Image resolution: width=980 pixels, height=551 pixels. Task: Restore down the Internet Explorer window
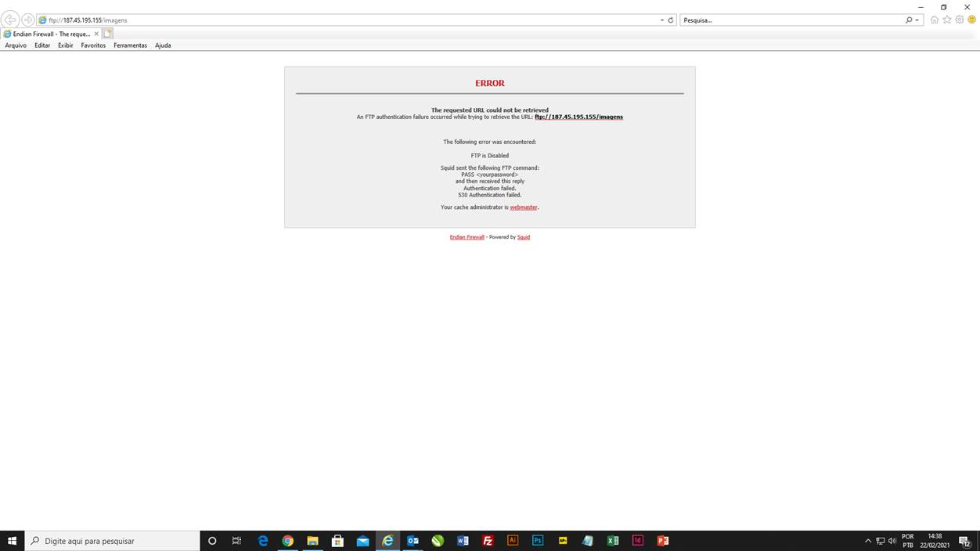tap(944, 6)
